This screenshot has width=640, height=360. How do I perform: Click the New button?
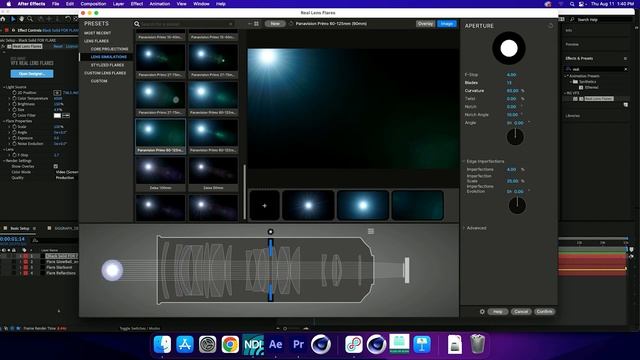[275, 24]
